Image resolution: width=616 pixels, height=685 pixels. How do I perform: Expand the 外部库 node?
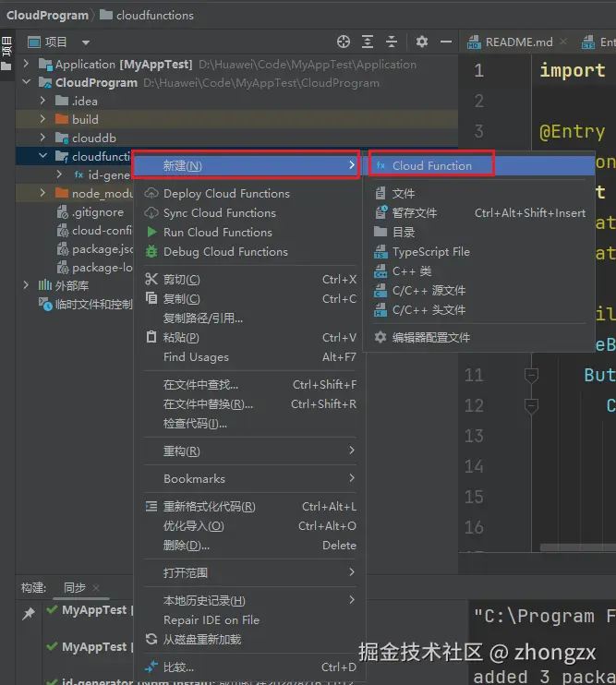point(26,285)
